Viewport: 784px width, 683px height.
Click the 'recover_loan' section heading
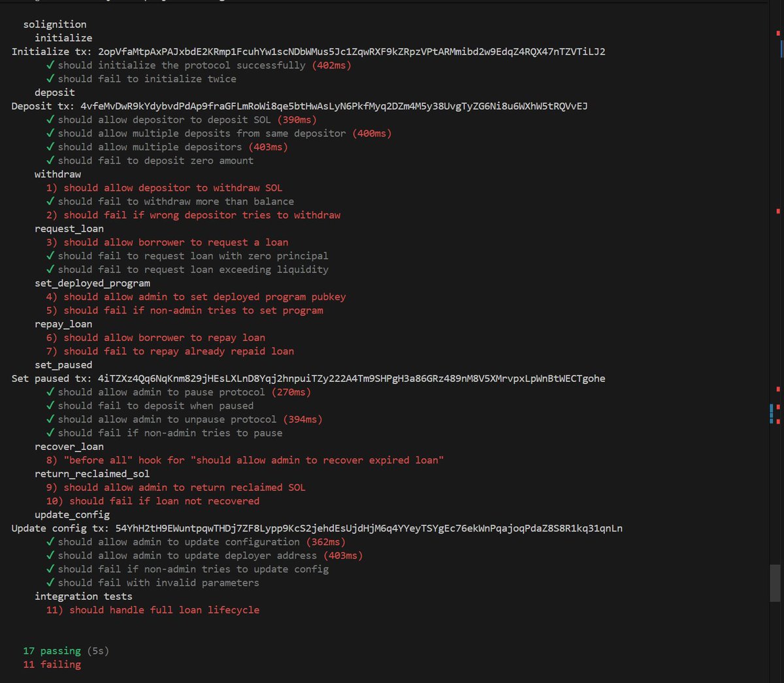[69, 447]
